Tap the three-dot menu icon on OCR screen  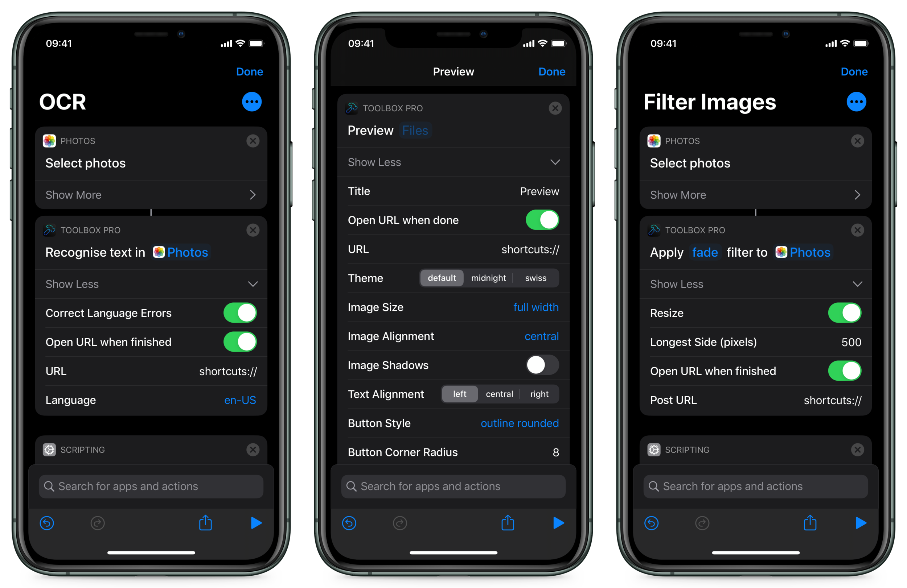tap(252, 102)
